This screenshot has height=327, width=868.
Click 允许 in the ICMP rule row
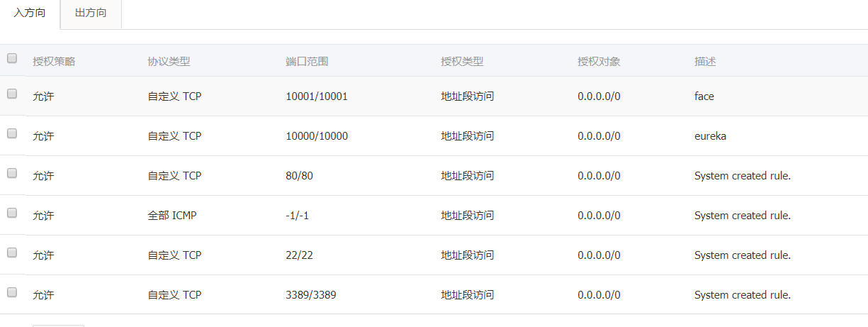tap(43, 216)
